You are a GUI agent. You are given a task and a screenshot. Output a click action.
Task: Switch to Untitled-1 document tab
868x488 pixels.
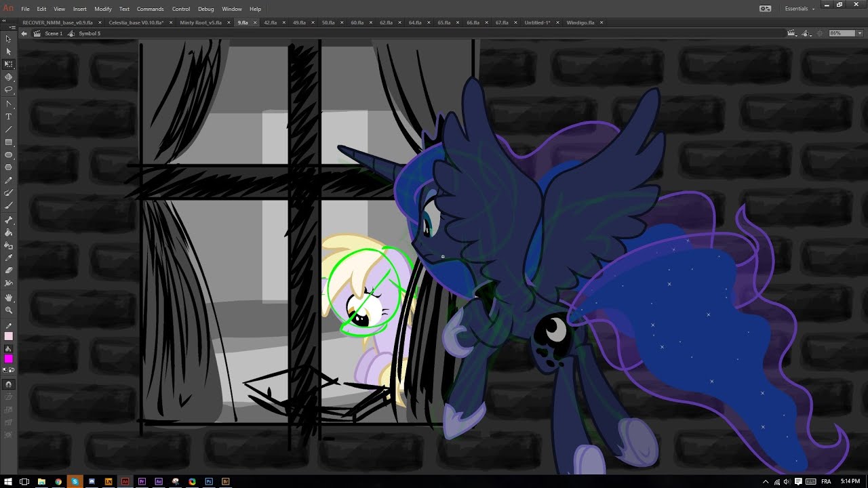[x=537, y=22]
